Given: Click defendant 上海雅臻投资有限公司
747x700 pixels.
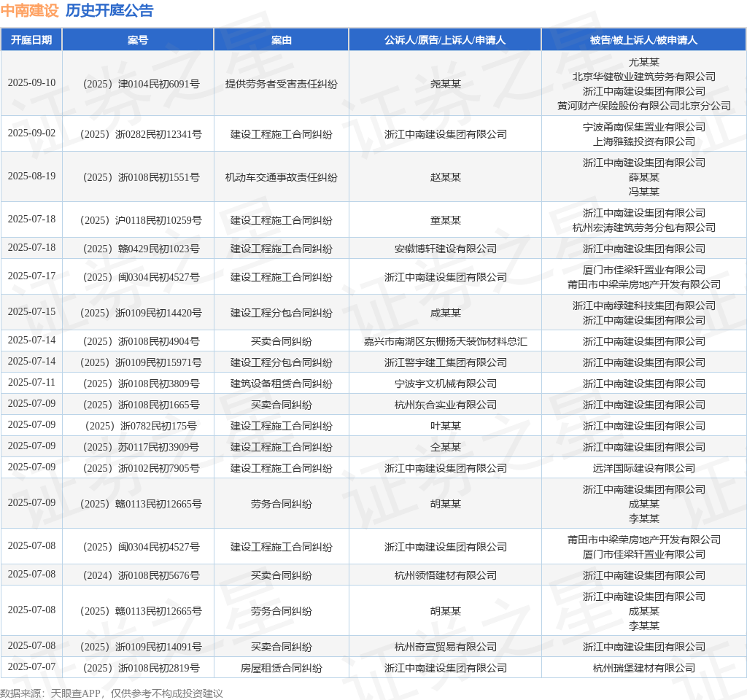Looking at the screenshot, I should point(643,142).
